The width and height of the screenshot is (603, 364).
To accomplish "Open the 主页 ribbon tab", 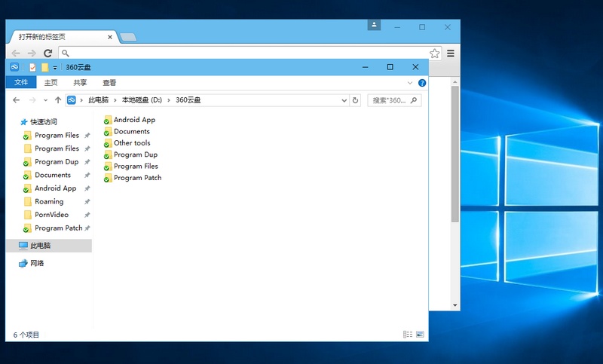I will (51, 83).
